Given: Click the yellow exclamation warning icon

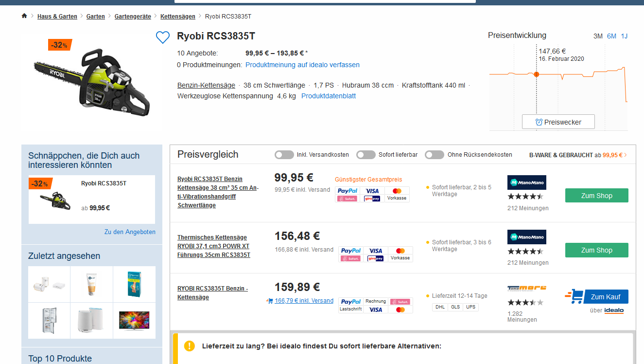Looking at the screenshot, I should (190, 346).
